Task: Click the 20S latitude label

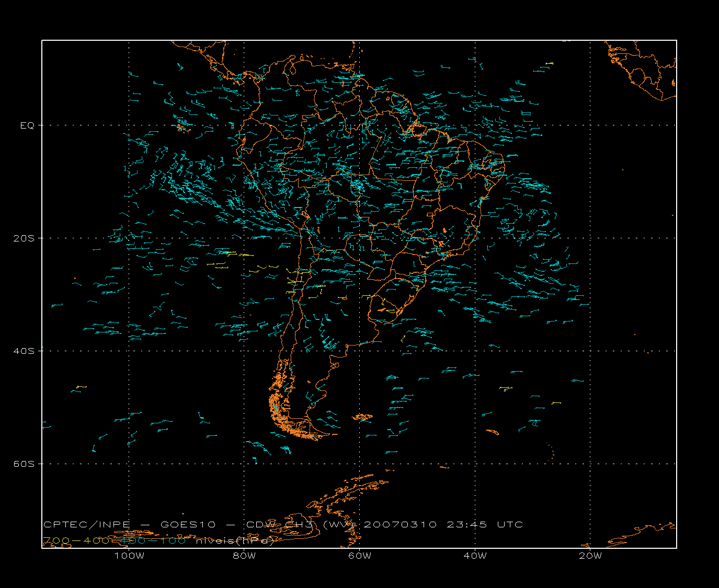Action: click(x=24, y=238)
